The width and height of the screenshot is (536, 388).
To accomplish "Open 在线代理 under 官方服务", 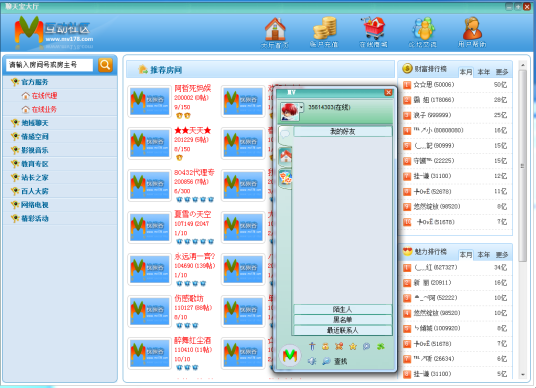I will pyautogui.click(x=44, y=96).
